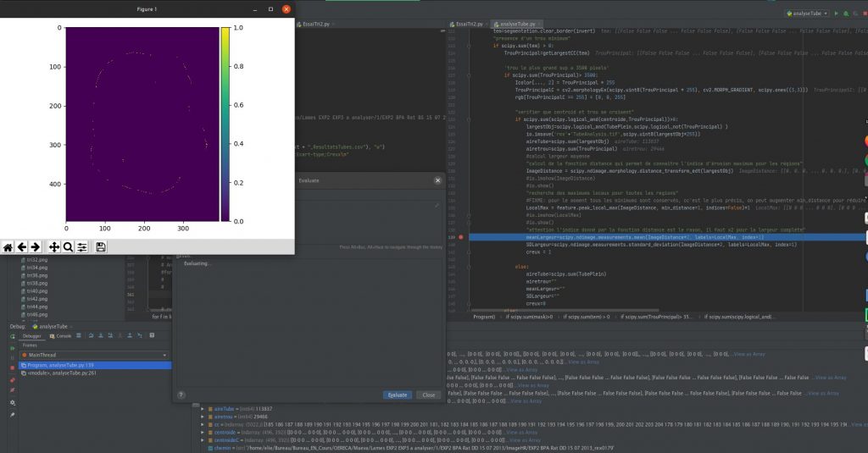Click View as Array link for centroide
This screenshot has width=868, height=453.
click(x=521, y=433)
